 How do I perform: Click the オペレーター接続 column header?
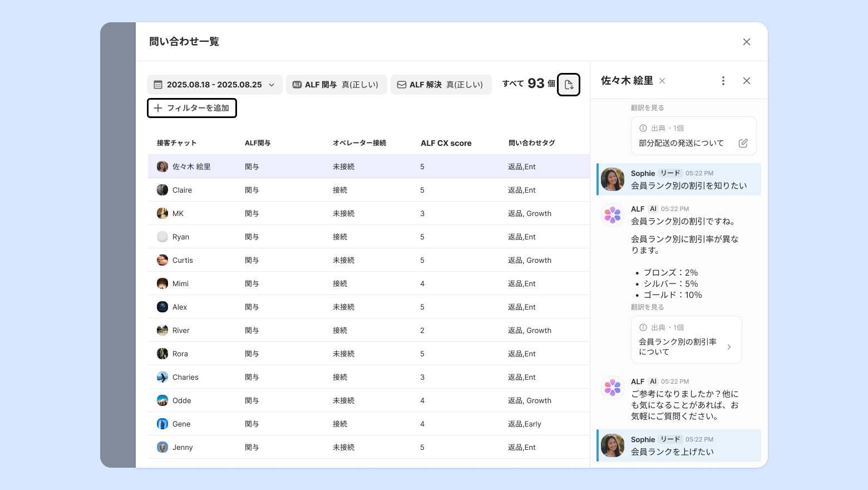coord(359,143)
